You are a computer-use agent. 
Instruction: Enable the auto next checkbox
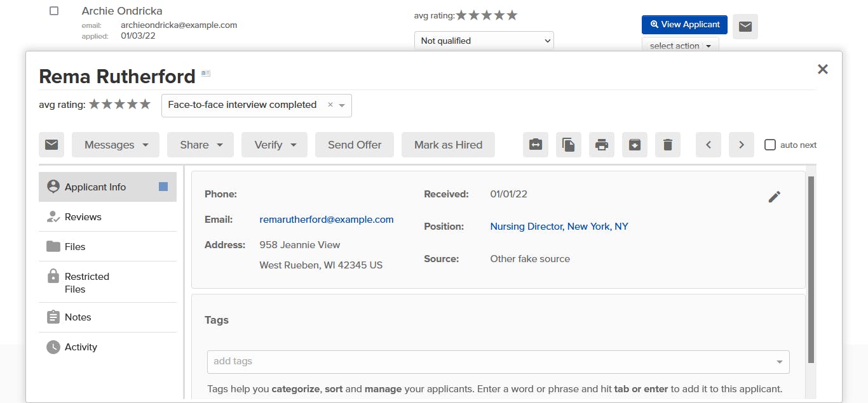click(770, 145)
